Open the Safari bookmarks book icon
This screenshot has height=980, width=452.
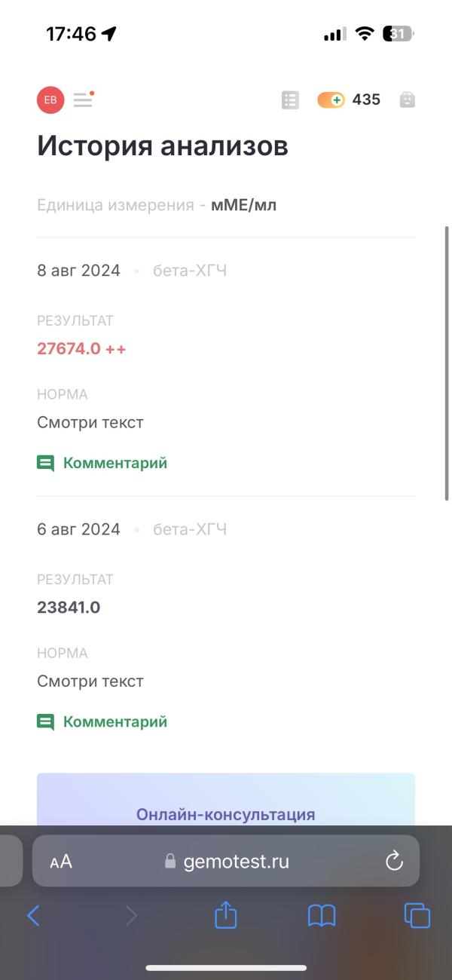click(x=322, y=916)
